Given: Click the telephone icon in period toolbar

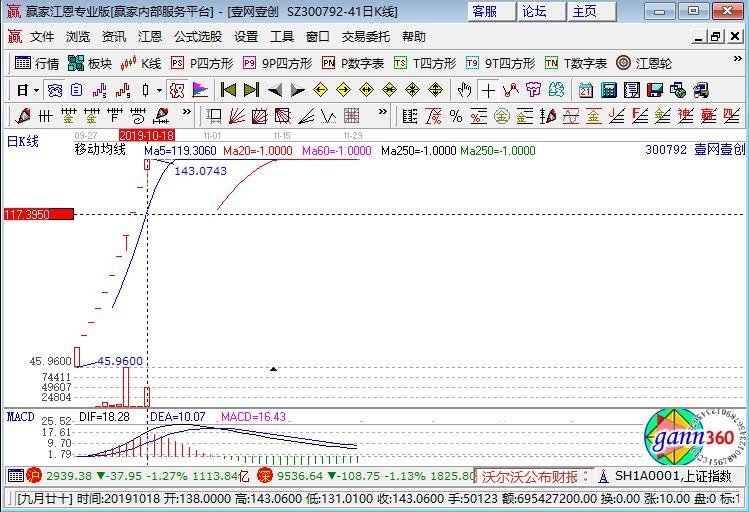Looking at the screenshot, I should pos(55,90).
